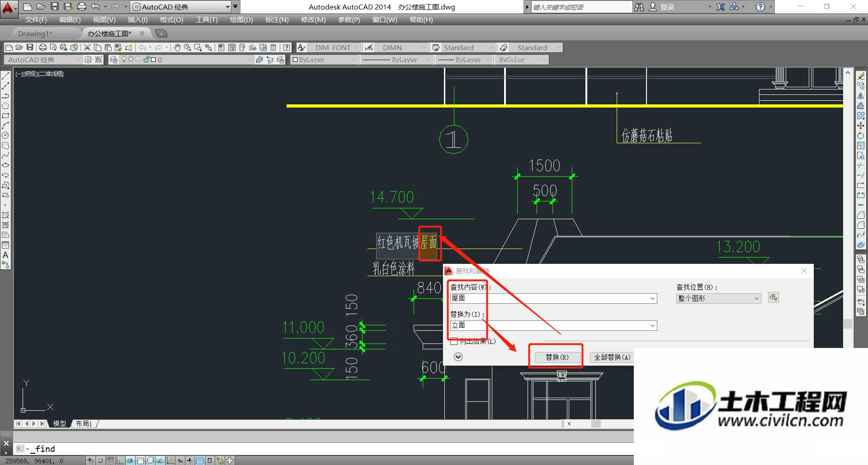The image size is (868, 465).
Task: Expand the 替换为 combo box
Action: click(652, 325)
